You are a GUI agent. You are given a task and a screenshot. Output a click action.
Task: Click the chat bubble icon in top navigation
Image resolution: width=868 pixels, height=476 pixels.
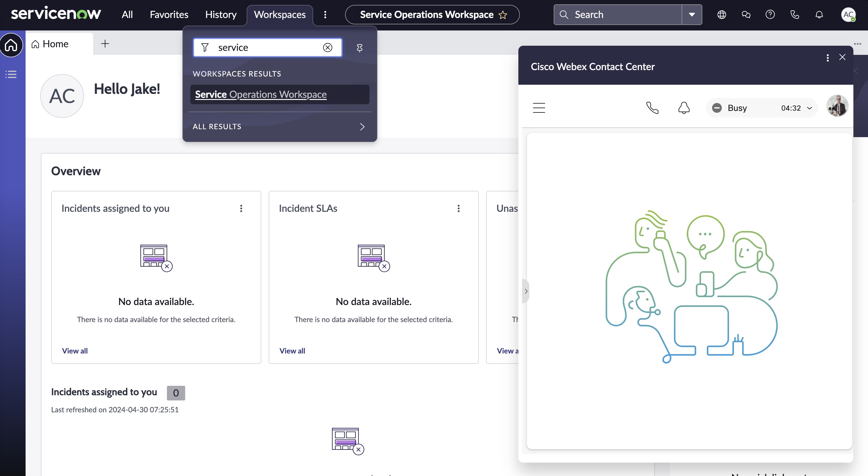click(x=746, y=14)
